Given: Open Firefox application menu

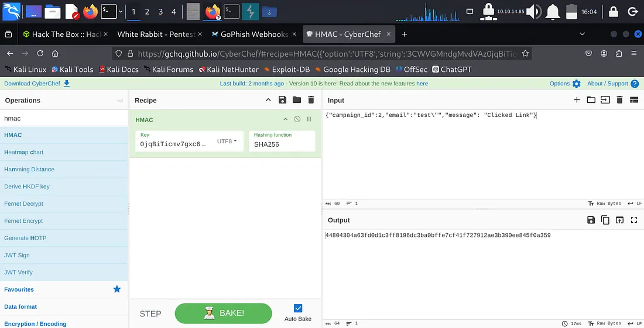Looking at the screenshot, I should (633, 53).
